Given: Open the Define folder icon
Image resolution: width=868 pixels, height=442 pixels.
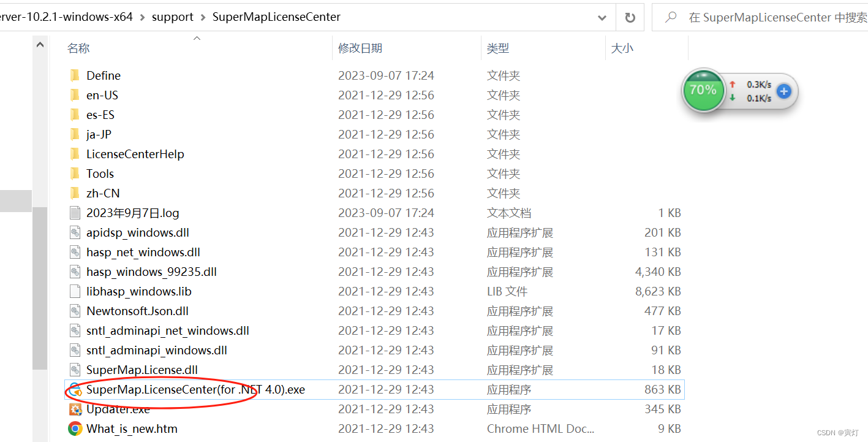Looking at the screenshot, I should (75, 75).
